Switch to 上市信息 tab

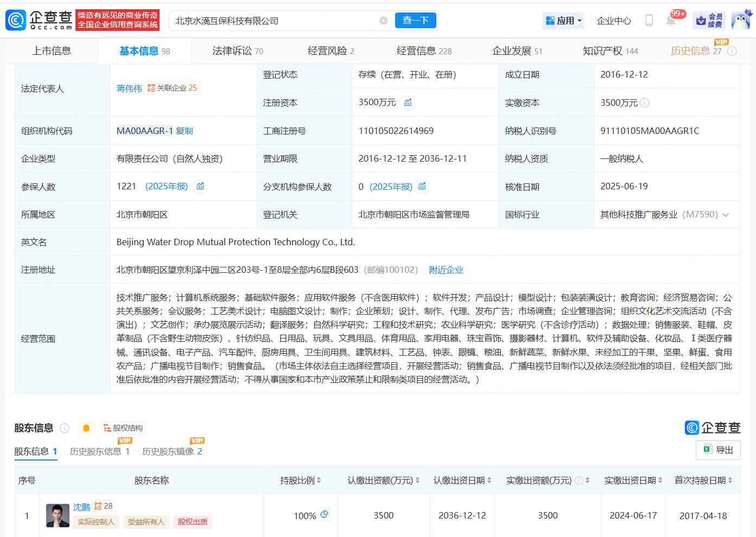52,51
